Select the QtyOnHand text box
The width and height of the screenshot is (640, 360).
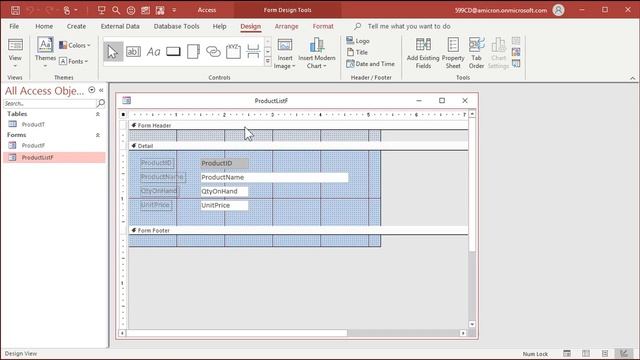tap(224, 191)
